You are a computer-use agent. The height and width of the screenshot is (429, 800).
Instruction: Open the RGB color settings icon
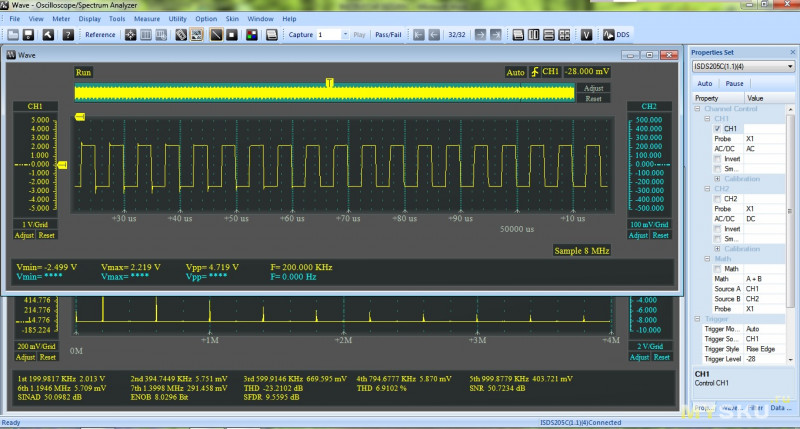pyautogui.click(x=252, y=35)
